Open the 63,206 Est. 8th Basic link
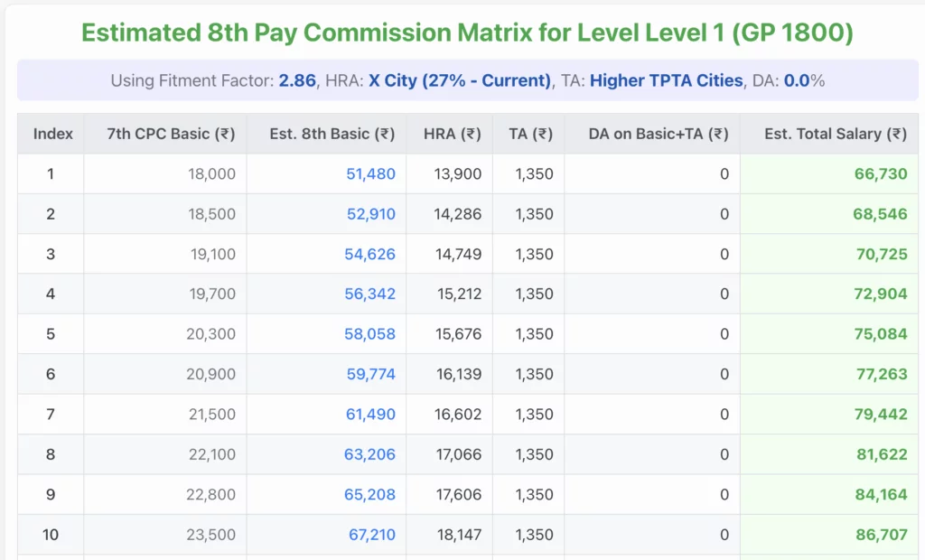 (372, 453)
